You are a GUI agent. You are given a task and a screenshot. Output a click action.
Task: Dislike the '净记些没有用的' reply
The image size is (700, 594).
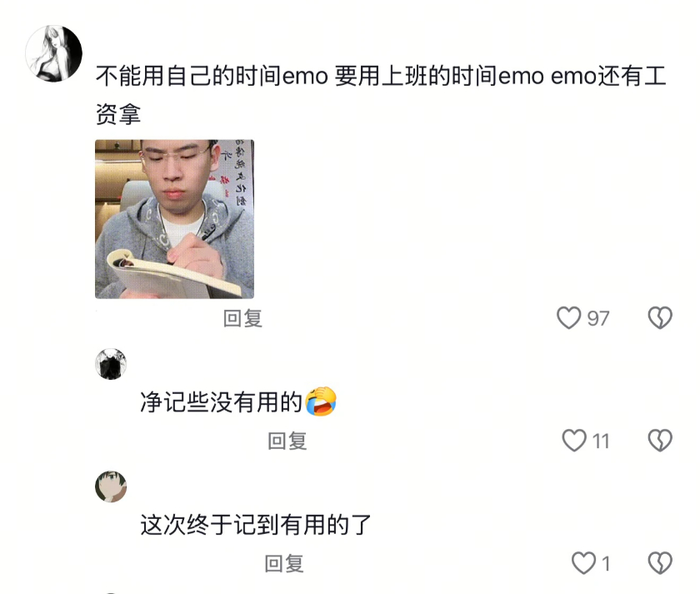pos(660,441)
